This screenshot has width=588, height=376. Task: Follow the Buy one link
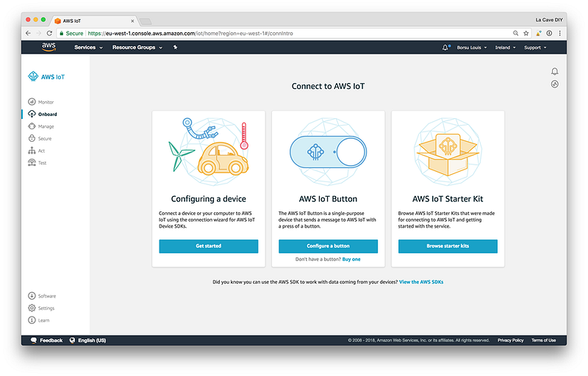(x=351, y=259)
